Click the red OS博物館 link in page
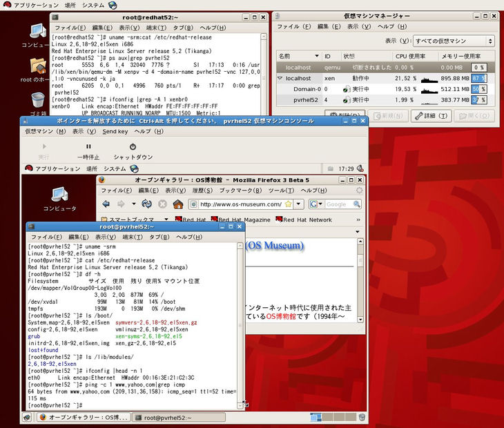 coord(281,316)
